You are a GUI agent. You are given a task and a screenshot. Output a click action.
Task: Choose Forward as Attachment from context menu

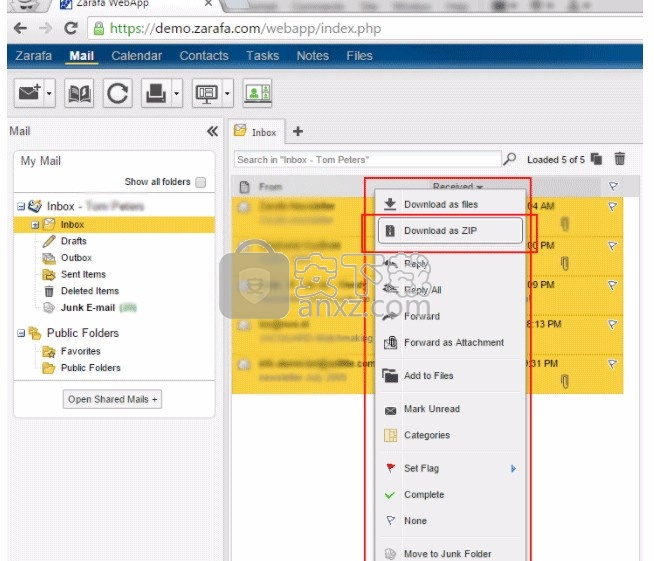pyautogui.click(x=453, y=342)
